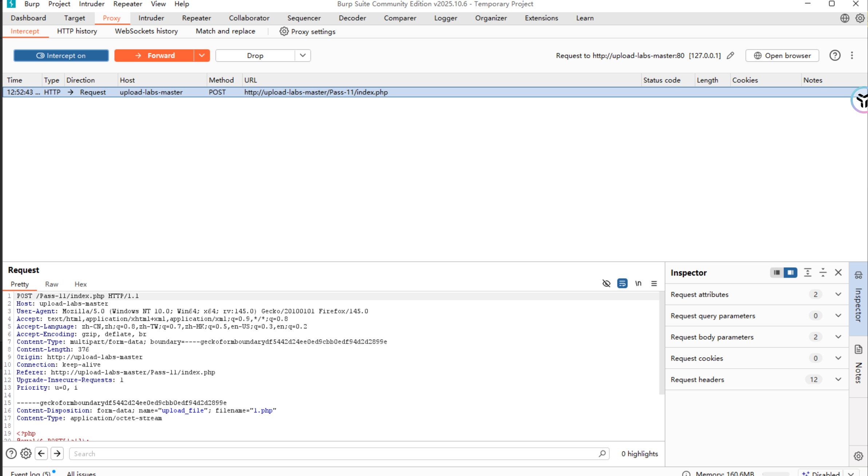Switch to the HTTP history tab
Screen dimensions: 868x476
coord(77,31)
